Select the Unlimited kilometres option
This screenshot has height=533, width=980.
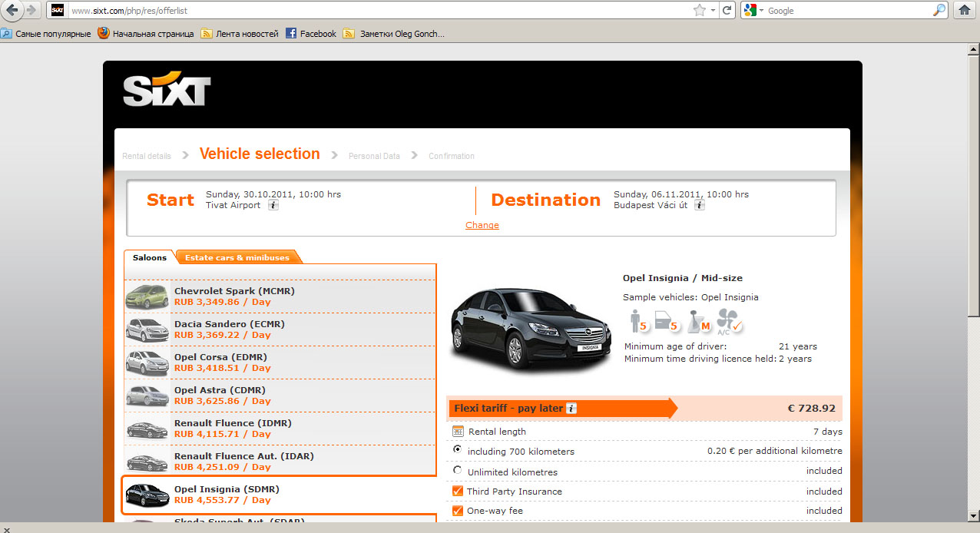coord(459,470)
